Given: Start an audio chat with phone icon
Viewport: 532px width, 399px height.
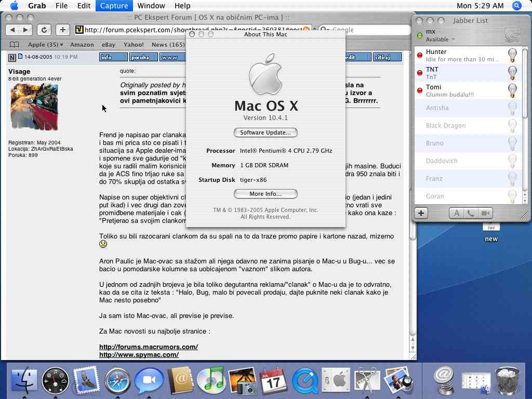Looking at the screenshot, I should (x=471, y=213).
